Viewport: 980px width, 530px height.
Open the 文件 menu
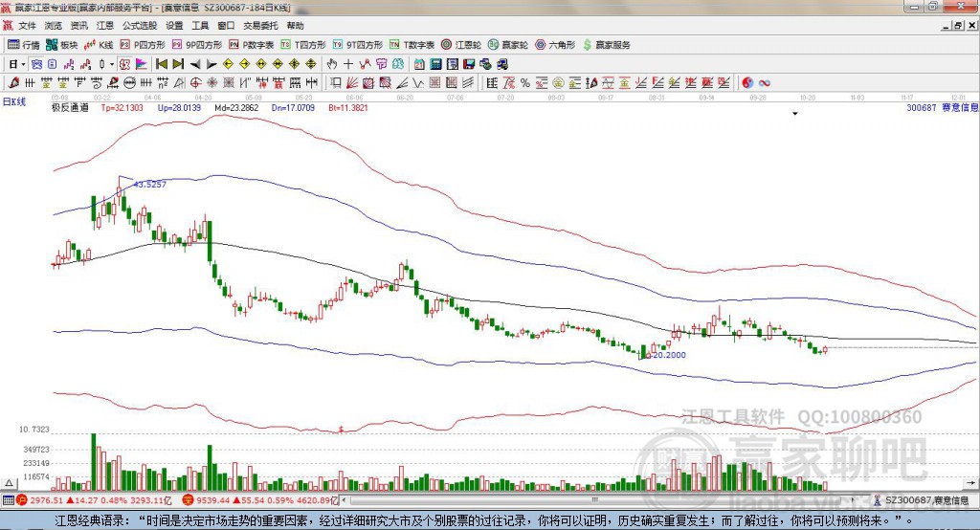click(x=27, y=26)
